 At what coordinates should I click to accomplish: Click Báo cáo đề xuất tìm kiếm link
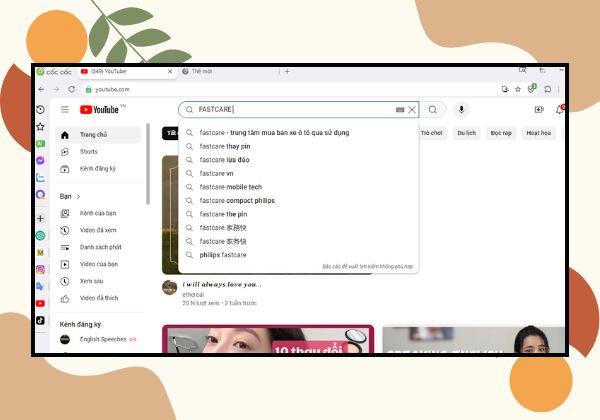click(367, 266)
